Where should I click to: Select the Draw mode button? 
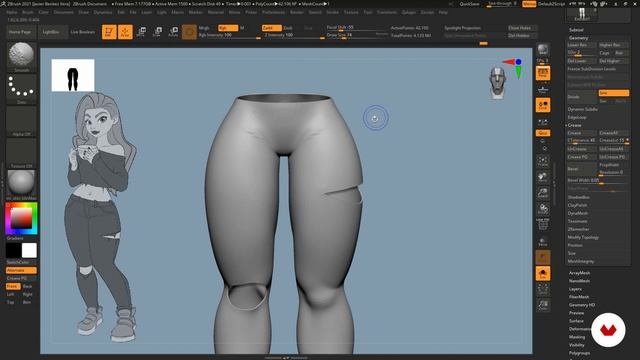125,32
